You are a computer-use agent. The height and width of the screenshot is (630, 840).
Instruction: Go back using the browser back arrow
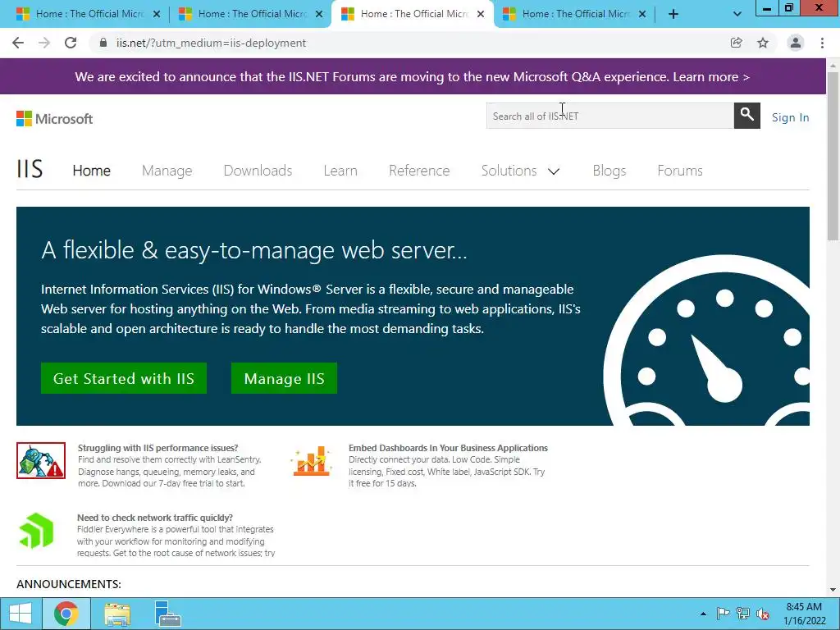[18, 43]
